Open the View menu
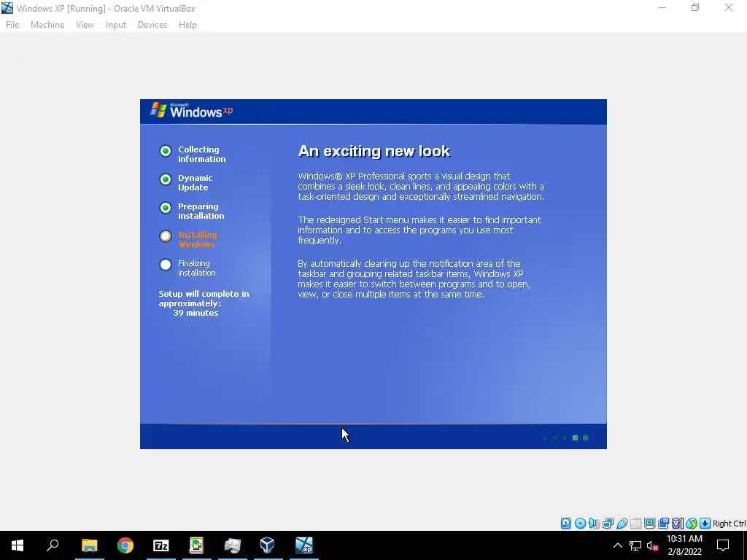Screen dimensions: 747x560 [x=85, y=25]
